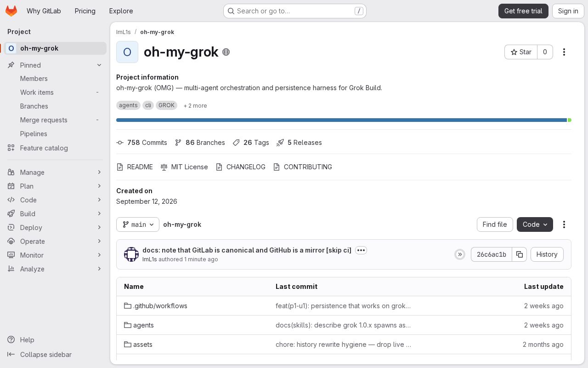The image size is (588, 368).
Task: Click the languages bar
Action: pyautogui.click(x=344, y=120)
